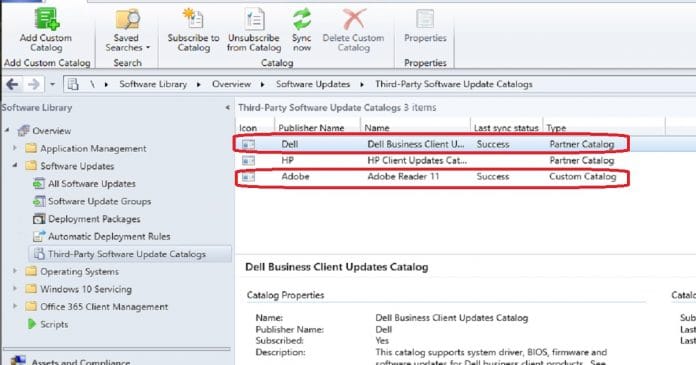
Task: Sort by Last sync status column
Action: tap(506, 127)
